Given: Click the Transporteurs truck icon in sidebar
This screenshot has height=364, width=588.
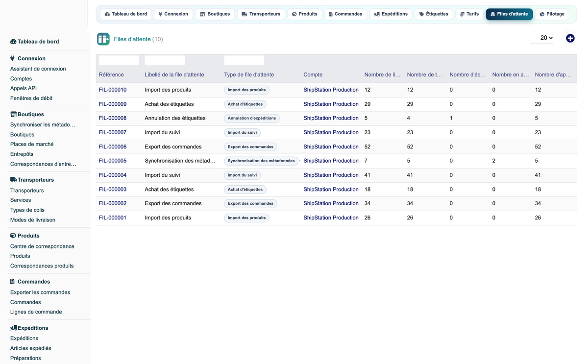Looking at the screenshot, I should pos(14,180).
